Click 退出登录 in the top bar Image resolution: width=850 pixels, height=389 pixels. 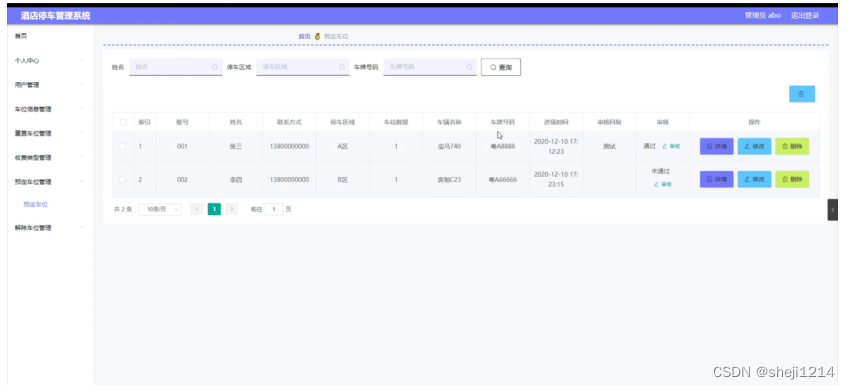coord(804,16)
